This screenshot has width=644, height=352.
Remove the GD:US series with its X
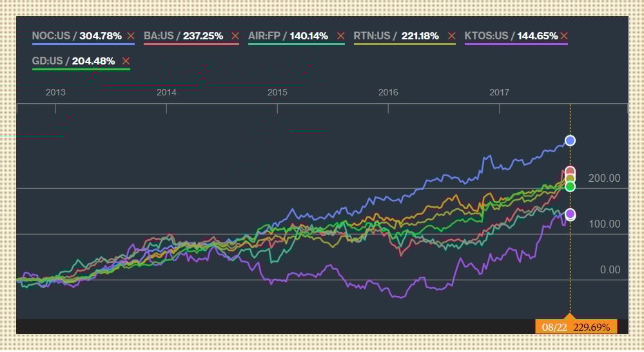pyautogui.click(x=126, y=61)
